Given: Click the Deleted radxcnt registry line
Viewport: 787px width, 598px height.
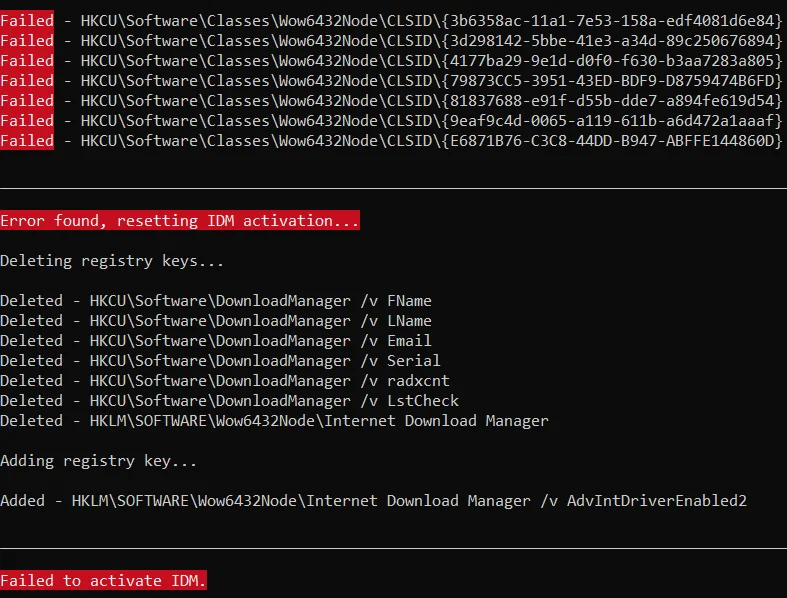Looking at the screenshot, I should (225, 381).
